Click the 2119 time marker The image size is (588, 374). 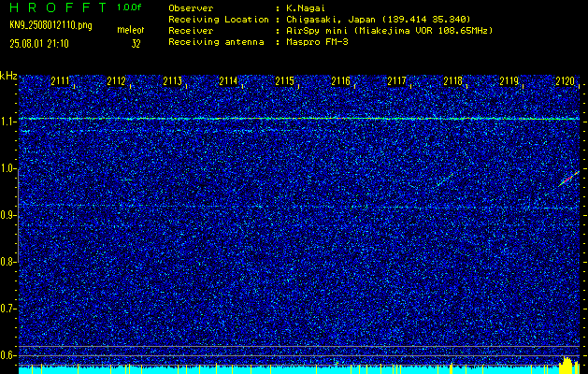point(509,81)
